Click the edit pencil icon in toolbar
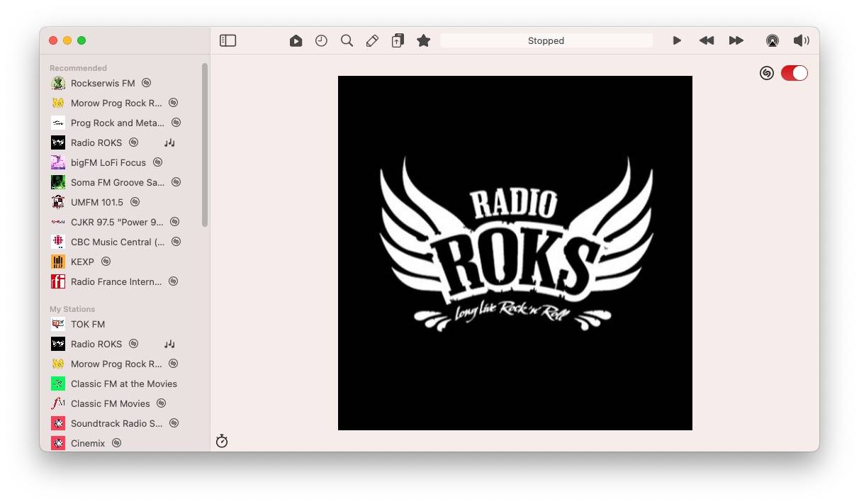 click(372, 41)
